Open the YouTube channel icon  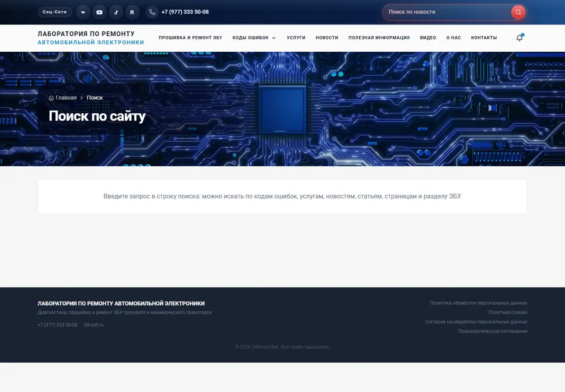pos(99,12)
